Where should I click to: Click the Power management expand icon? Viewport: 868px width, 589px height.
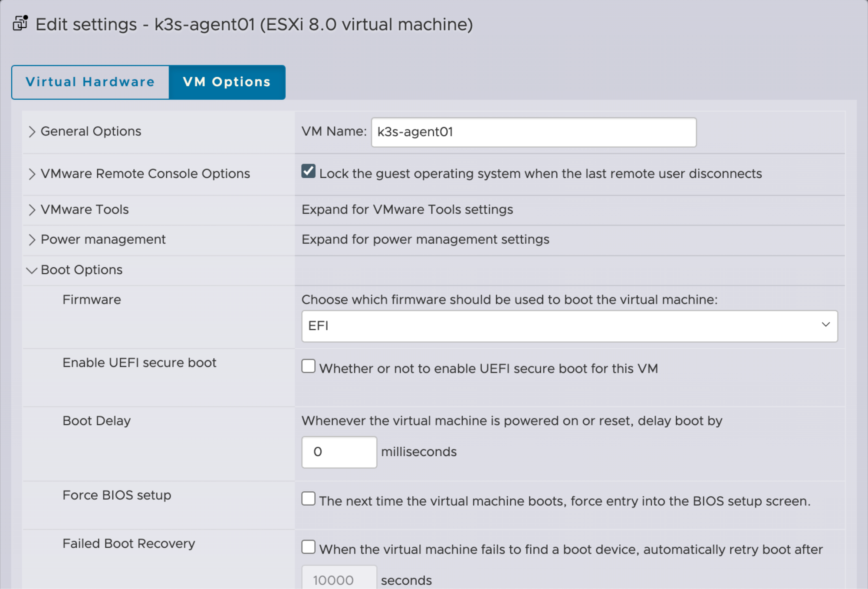click(x=32, y=239)
